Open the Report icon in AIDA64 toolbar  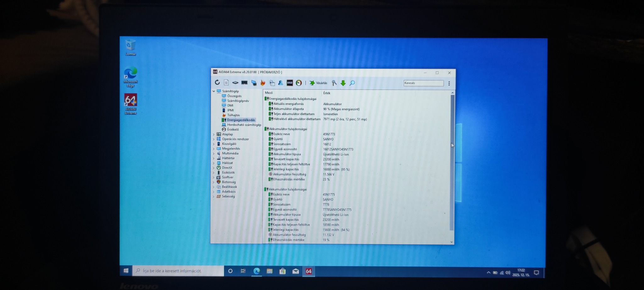pos(226,82)
